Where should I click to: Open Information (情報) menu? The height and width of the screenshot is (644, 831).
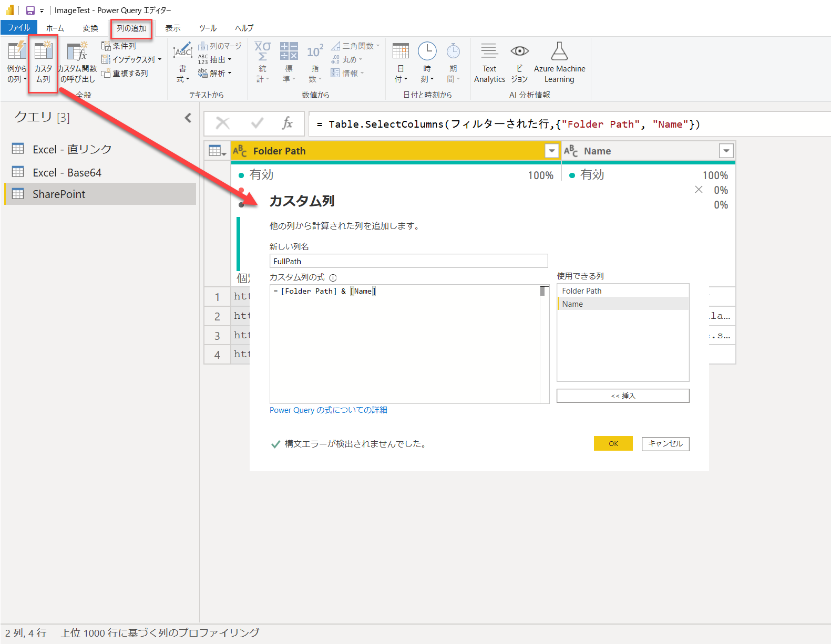(347, 74)
